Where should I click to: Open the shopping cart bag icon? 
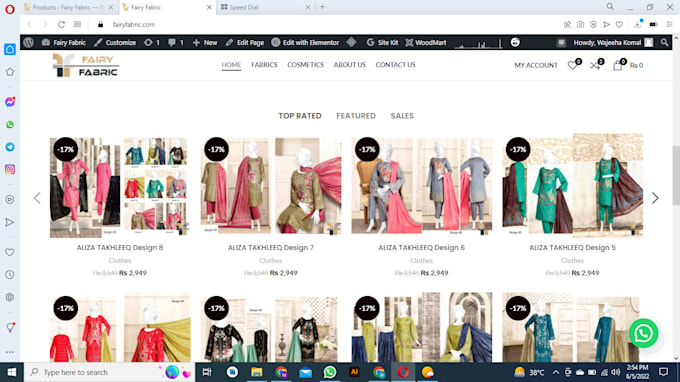[618, 65]
